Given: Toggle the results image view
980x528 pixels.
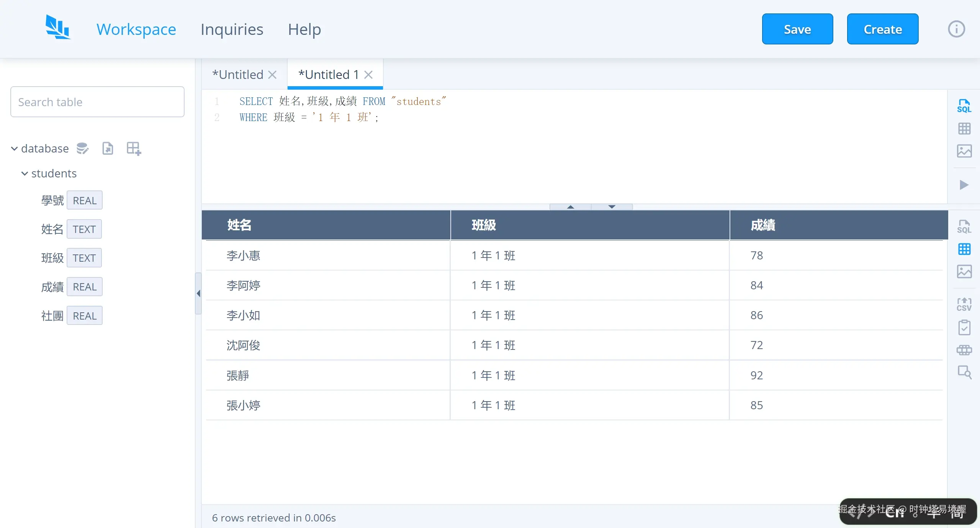Looking at the screenshot, I should (965, 271).
